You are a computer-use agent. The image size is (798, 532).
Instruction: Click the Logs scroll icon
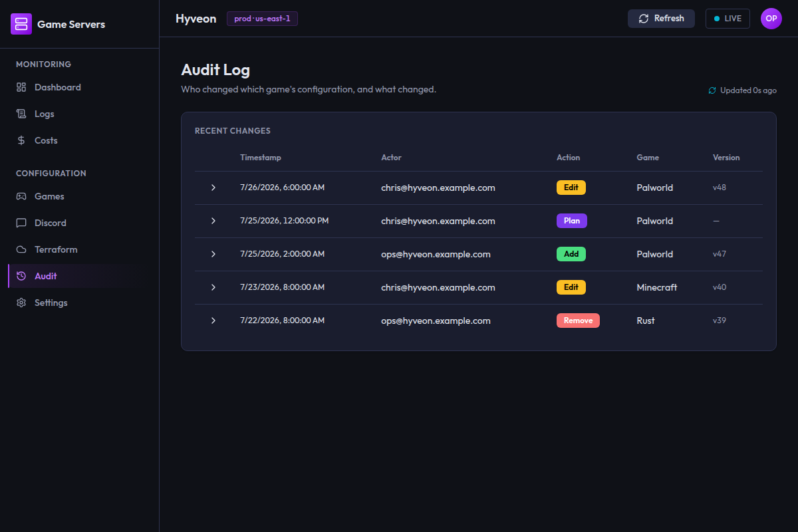coord(21,114)
